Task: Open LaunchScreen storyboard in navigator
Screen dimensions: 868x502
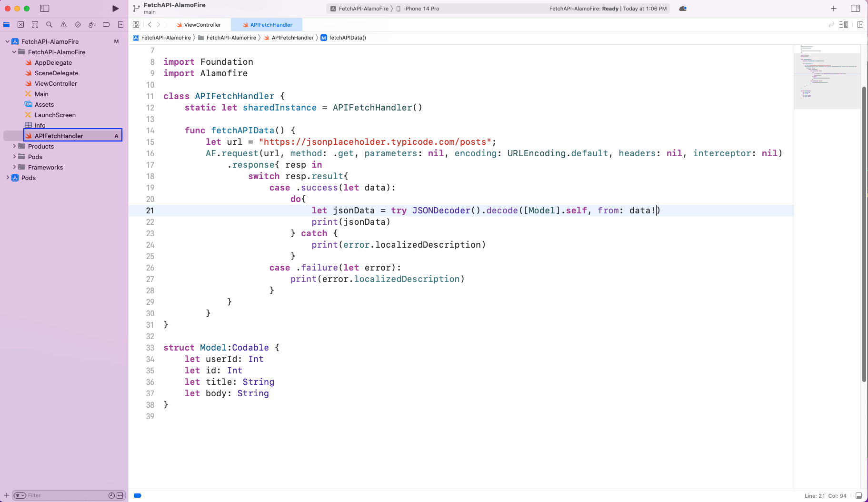Action: coord(55,115)
